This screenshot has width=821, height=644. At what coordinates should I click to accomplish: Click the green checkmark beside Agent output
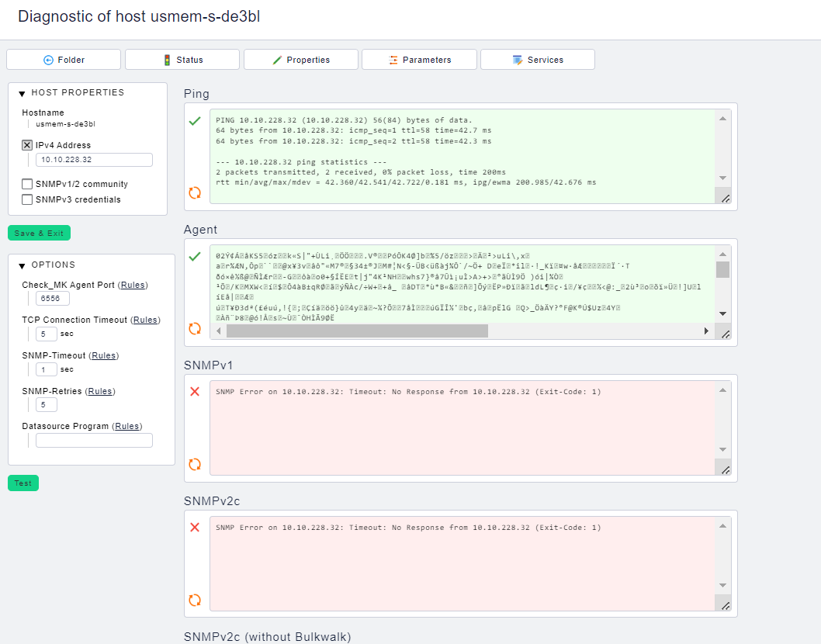(x=195, y=257)
